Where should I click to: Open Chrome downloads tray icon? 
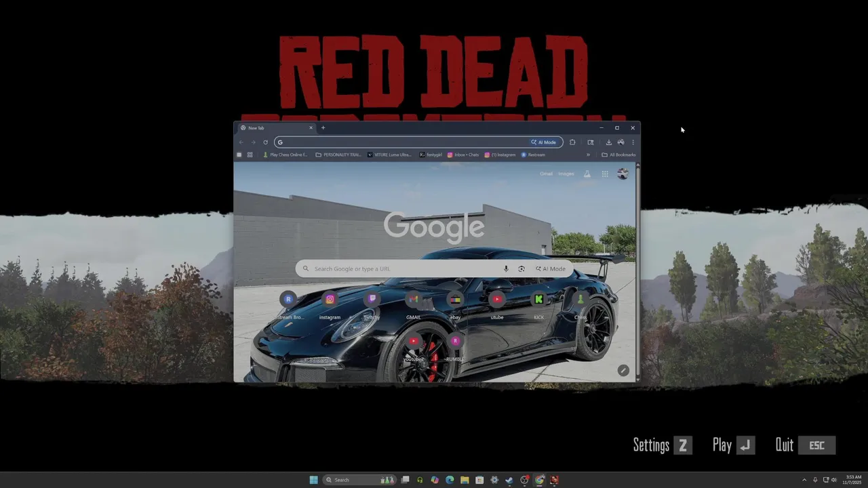[608, 142]
